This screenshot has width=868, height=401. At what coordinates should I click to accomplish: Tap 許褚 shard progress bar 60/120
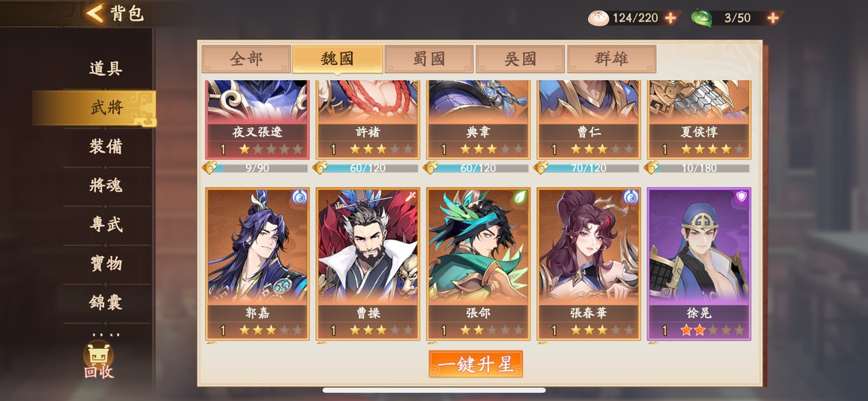click(368, 168)
